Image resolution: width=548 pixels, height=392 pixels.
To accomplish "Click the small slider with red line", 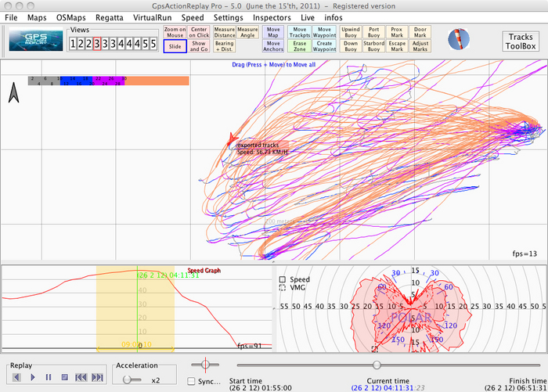I will tap(205, 365).
